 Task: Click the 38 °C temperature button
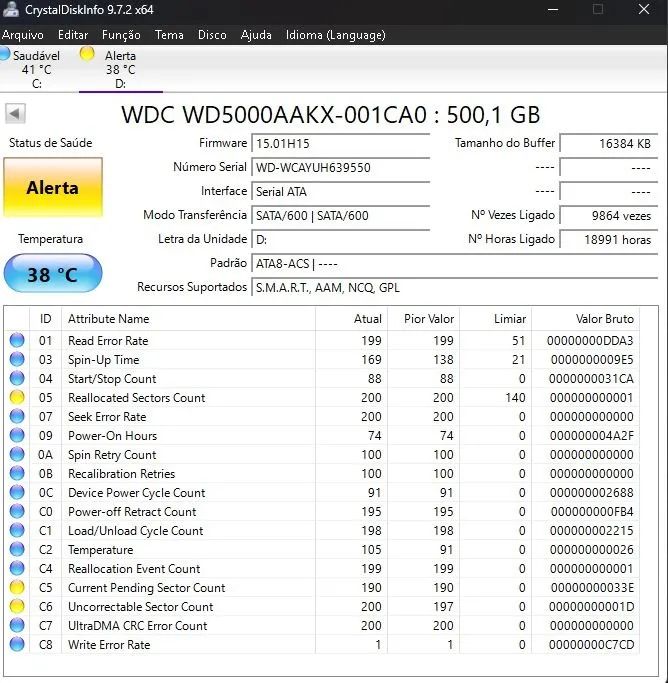pos(53,274)
